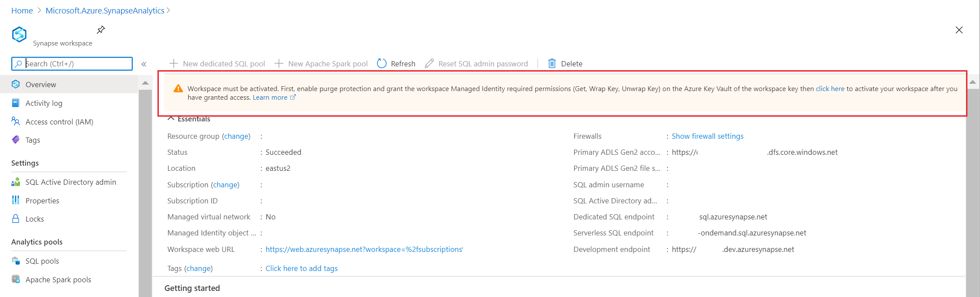Click the Workspace web URL link
Viewport: 980px width, 297px height.
[x=364, y=249]
